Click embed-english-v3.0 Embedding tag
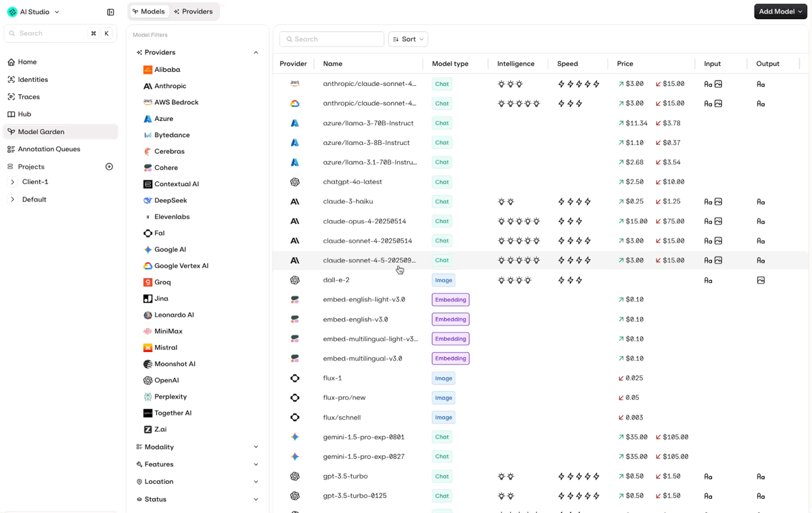Viewport: 812px width, 513px height. click(x=451, y=319)
